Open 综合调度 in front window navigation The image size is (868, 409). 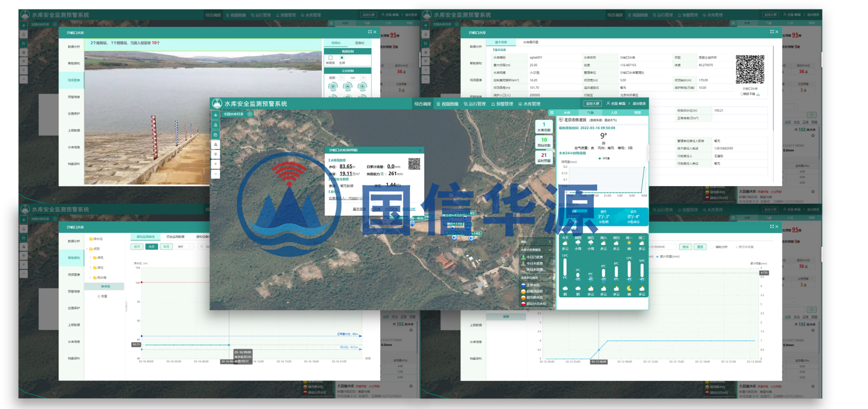tap(422, 104)
